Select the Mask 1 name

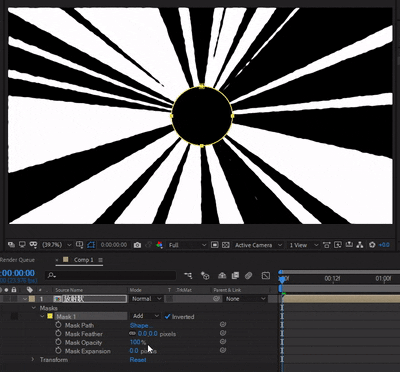(x=66, y=316)
